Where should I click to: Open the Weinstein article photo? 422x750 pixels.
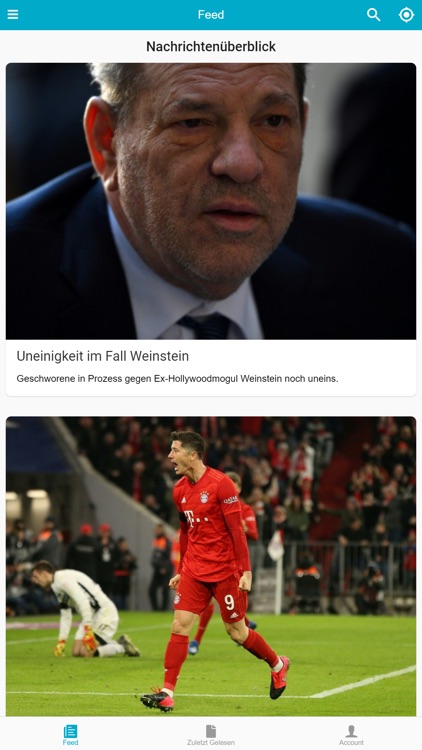211,201
